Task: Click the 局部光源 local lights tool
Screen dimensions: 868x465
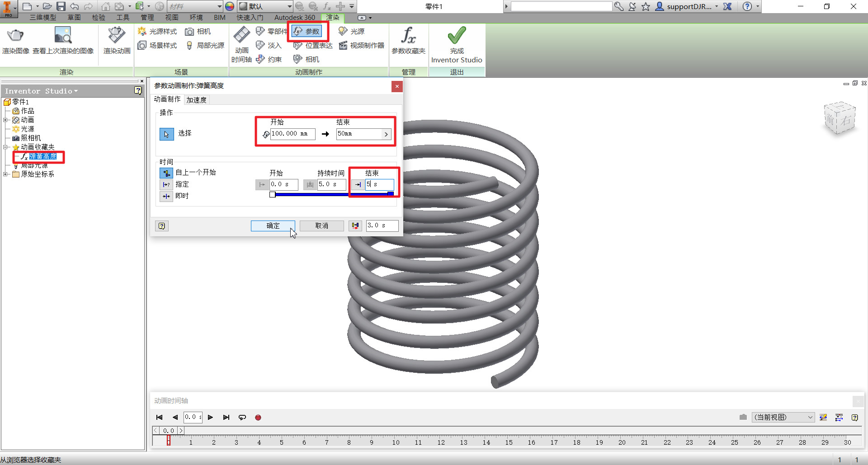Action: pyautogui.click(x=205, y=45)
